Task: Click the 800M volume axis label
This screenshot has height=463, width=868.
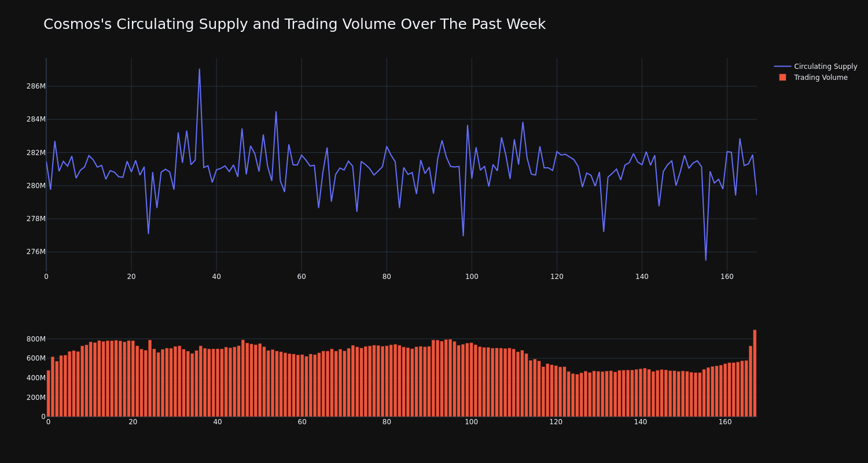Action: point(36,339)
